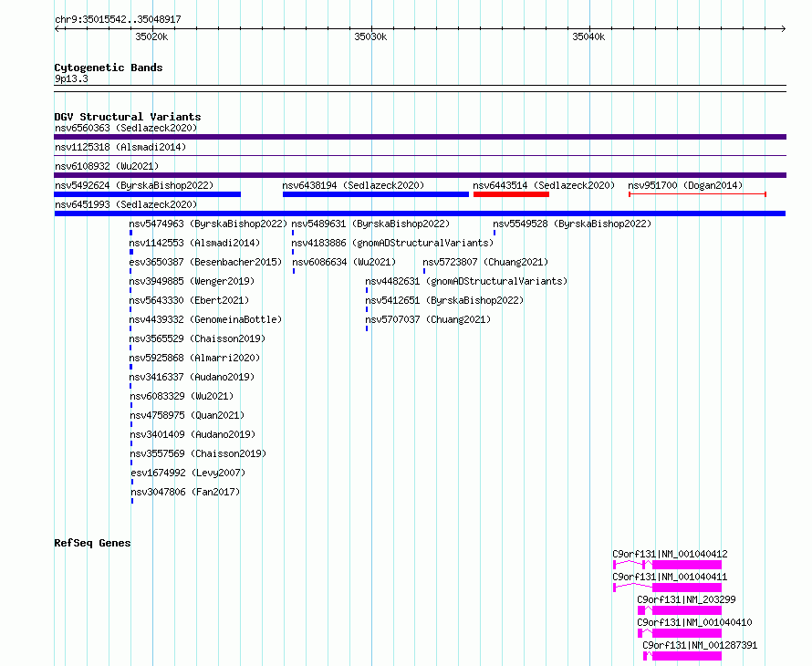
Task: Select nsv6086634 (Wu2021) label
Action: pyautogui.click(x=344, y=262)
